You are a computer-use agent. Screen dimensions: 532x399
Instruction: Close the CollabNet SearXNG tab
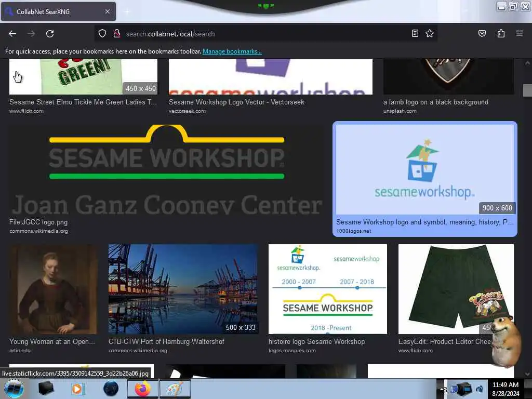click(x=107, y=11)
